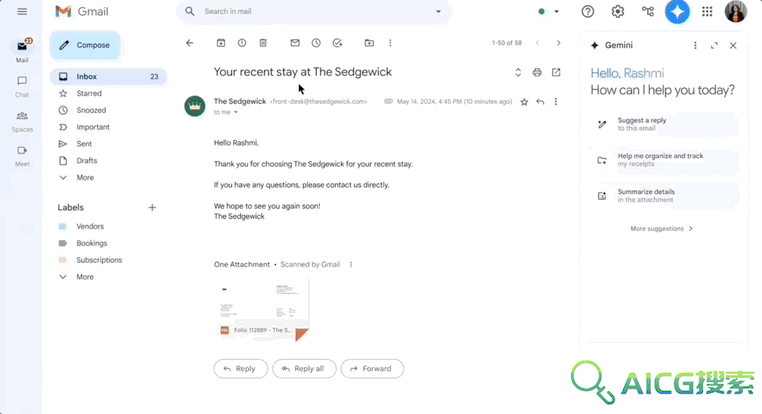Expand the Gemini panel
The height and width of the screenshot is (414, 762).
click(714, 45)
